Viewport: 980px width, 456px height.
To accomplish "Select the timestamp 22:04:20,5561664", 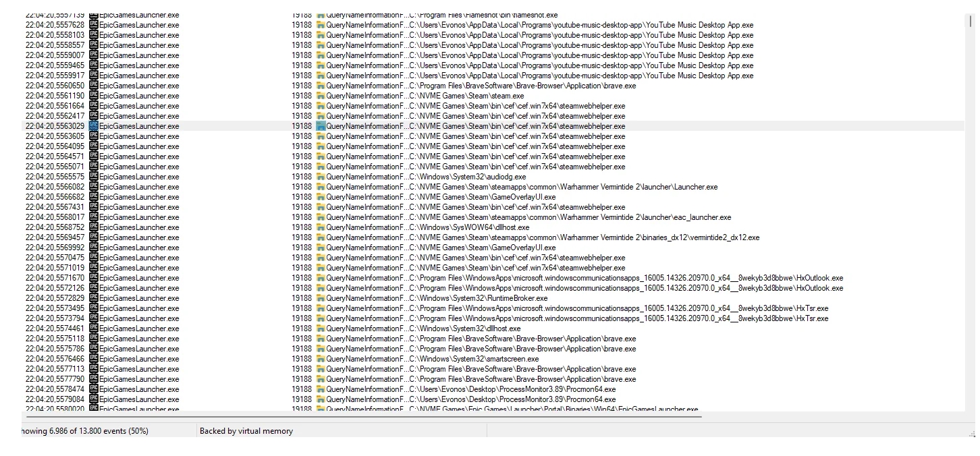I will click(x=55, y=106).
